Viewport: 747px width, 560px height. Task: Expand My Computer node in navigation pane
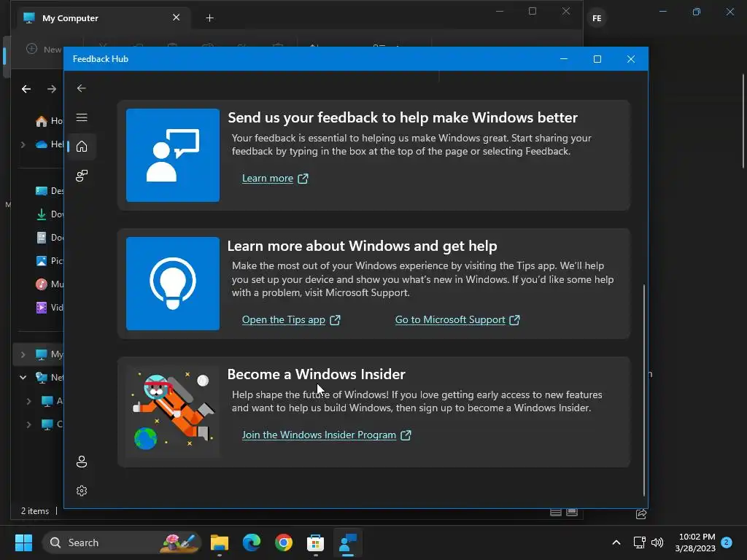pos(23,354)
